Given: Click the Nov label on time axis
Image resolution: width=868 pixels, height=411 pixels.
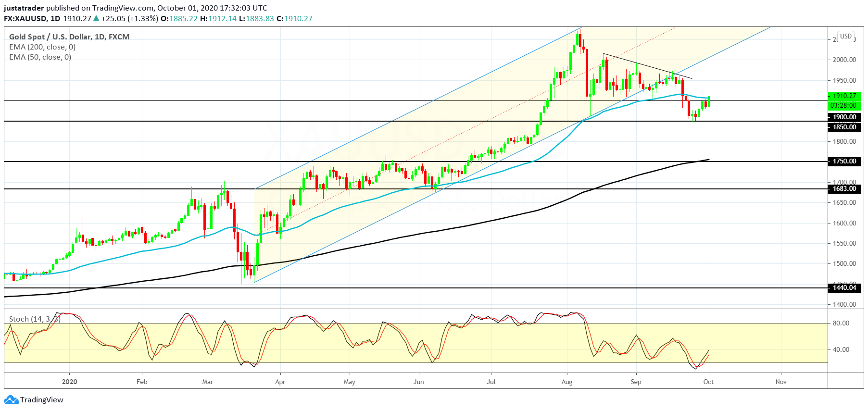Looking at the screenshot, I should (x=781, y=382).
